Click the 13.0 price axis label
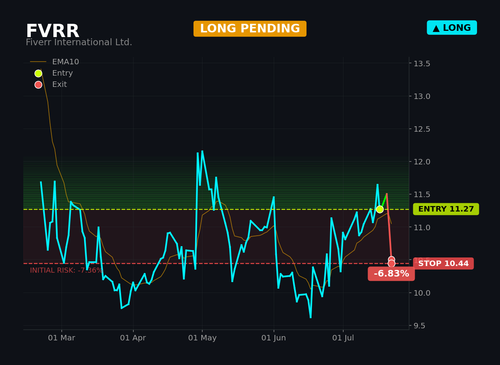Image resolution: width=500 pixels, height=365 pixels. pos(422,96)
